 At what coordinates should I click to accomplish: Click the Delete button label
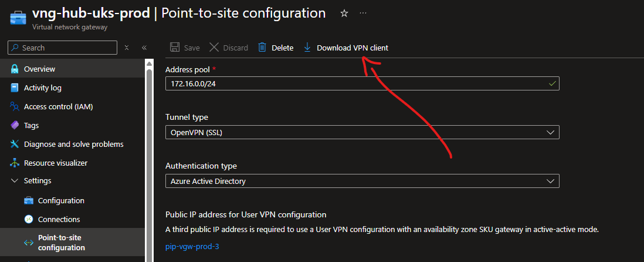(x=283, y=48)
